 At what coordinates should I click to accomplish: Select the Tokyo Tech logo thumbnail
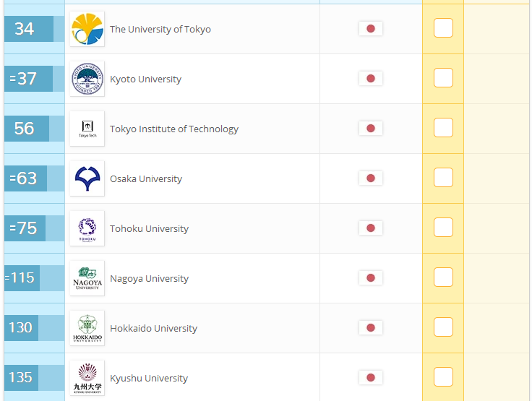point(87,129)
